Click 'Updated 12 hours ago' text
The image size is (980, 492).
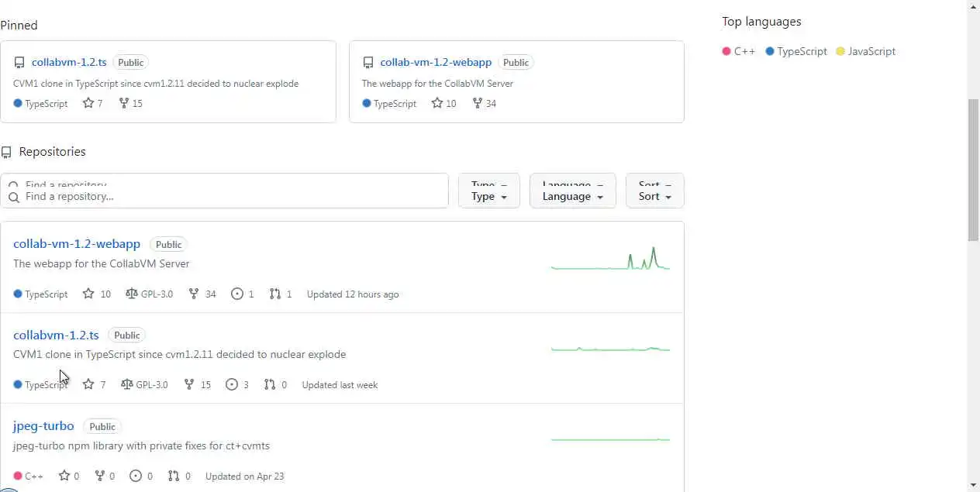click(353, 294)
